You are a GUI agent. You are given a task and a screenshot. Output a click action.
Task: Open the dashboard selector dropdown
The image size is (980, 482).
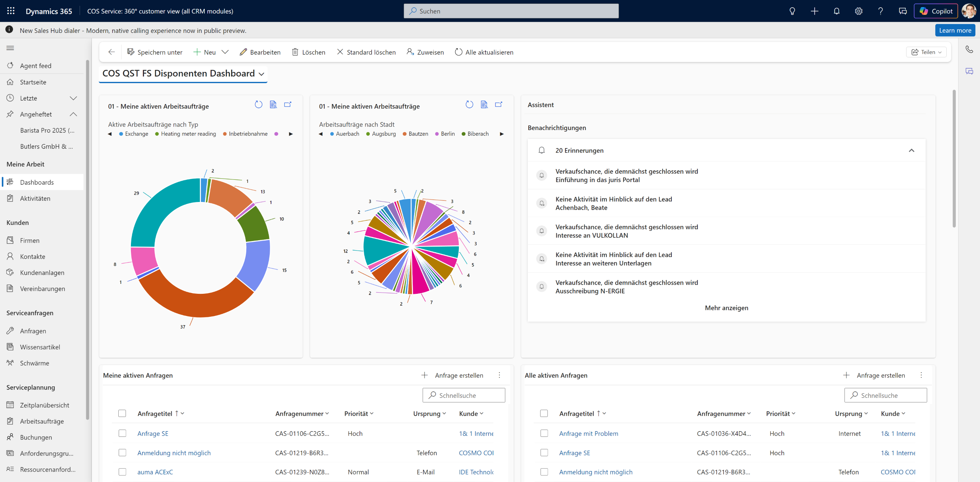[x=261, y=74]
